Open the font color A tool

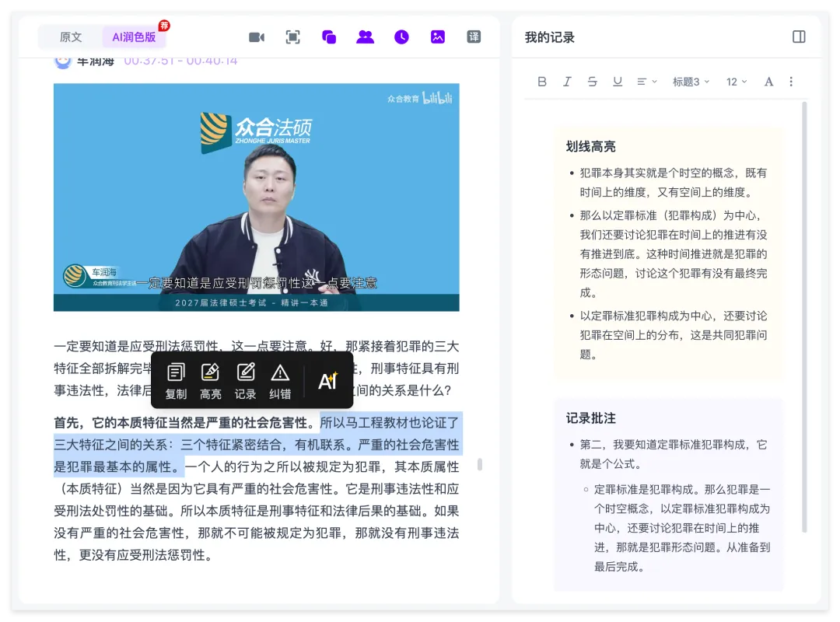(x=768, y=82)
